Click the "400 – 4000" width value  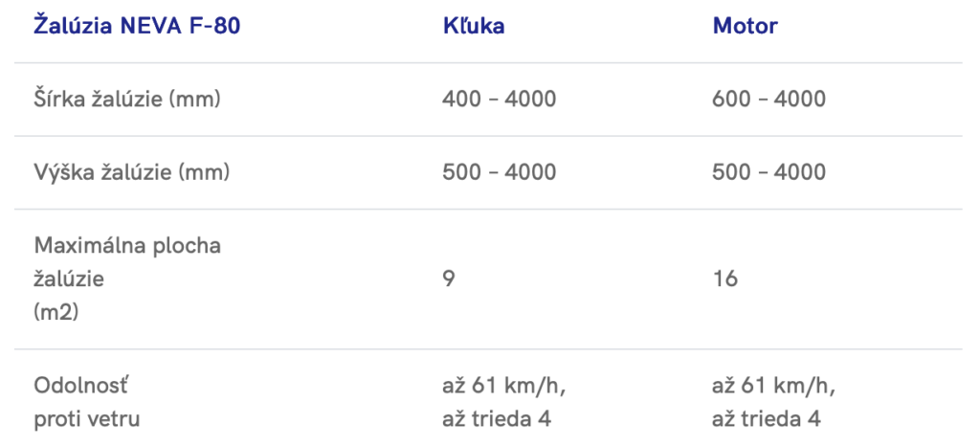(499, 99)
